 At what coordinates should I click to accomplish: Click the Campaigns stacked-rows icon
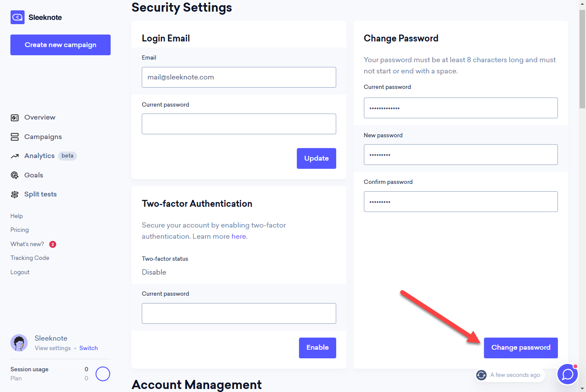(x=15, y=137)
